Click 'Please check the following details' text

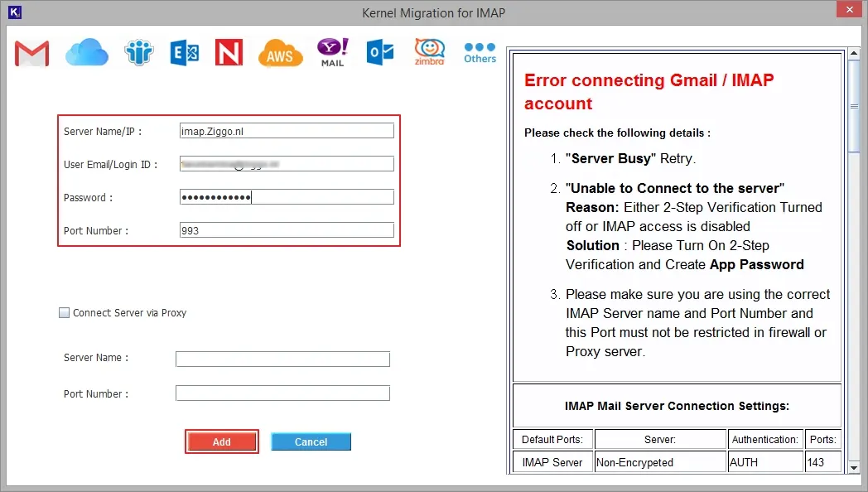(x=617, y=133)
